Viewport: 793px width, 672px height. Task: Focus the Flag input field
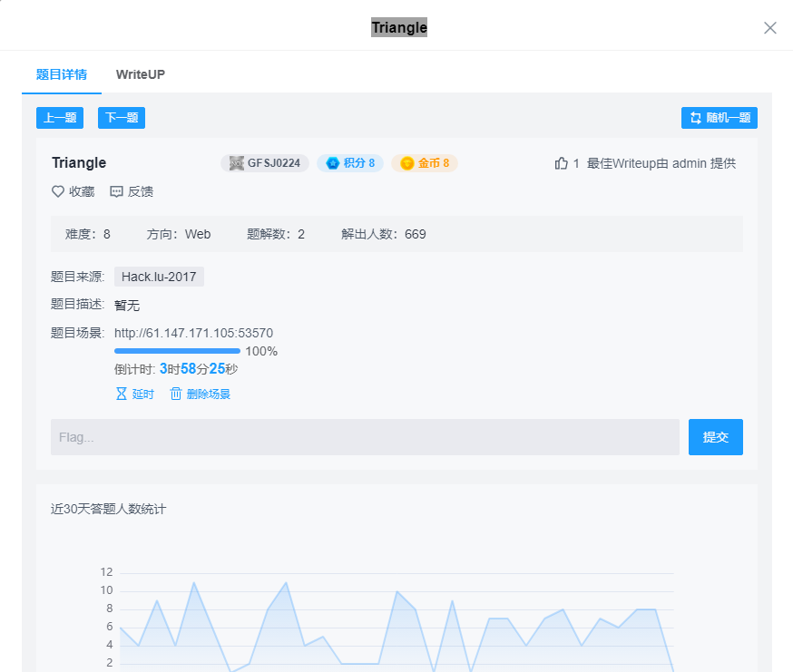click(x=365, y=437)
